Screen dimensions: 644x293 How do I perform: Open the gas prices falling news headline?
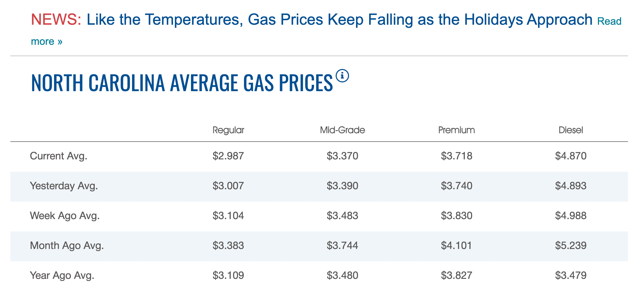coord(339,20)
